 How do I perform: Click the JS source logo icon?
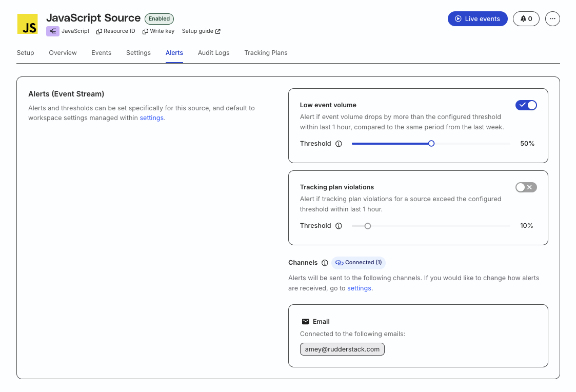pos(28,24)
